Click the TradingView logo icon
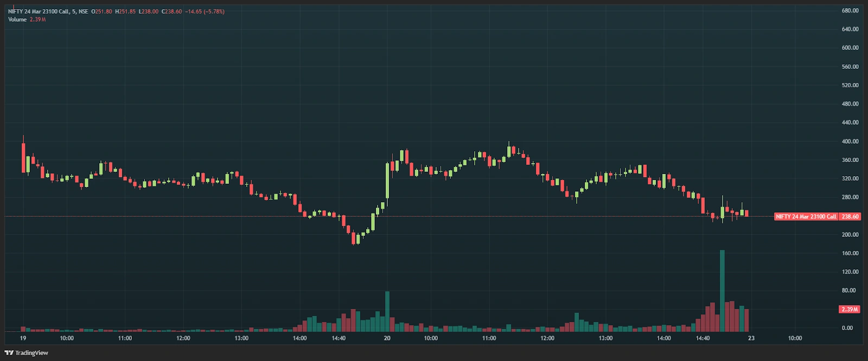Screen dimensions: 868x361 tap(9, 353)
